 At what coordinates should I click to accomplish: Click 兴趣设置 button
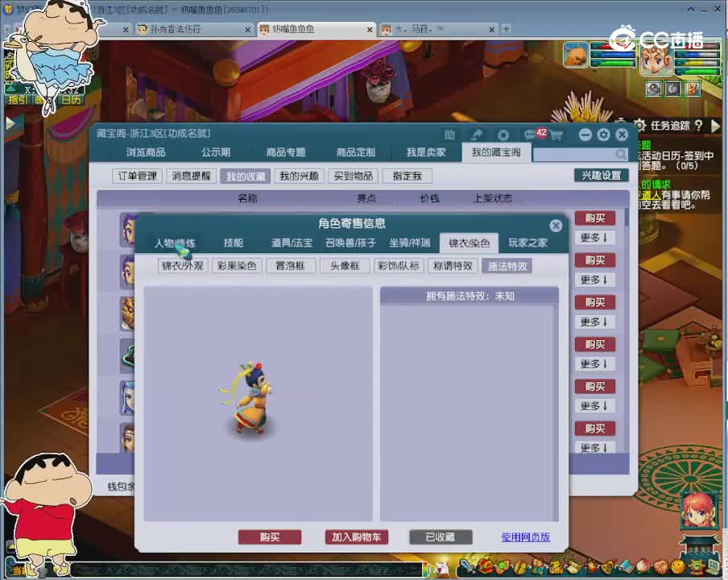point(602,175)
